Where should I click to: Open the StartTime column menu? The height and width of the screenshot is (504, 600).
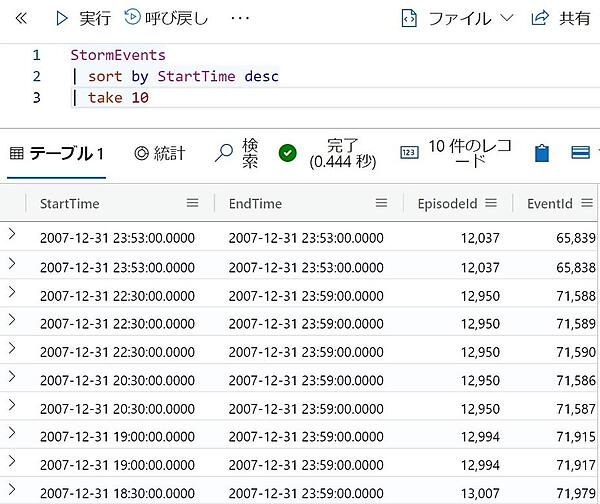point(192,203)
